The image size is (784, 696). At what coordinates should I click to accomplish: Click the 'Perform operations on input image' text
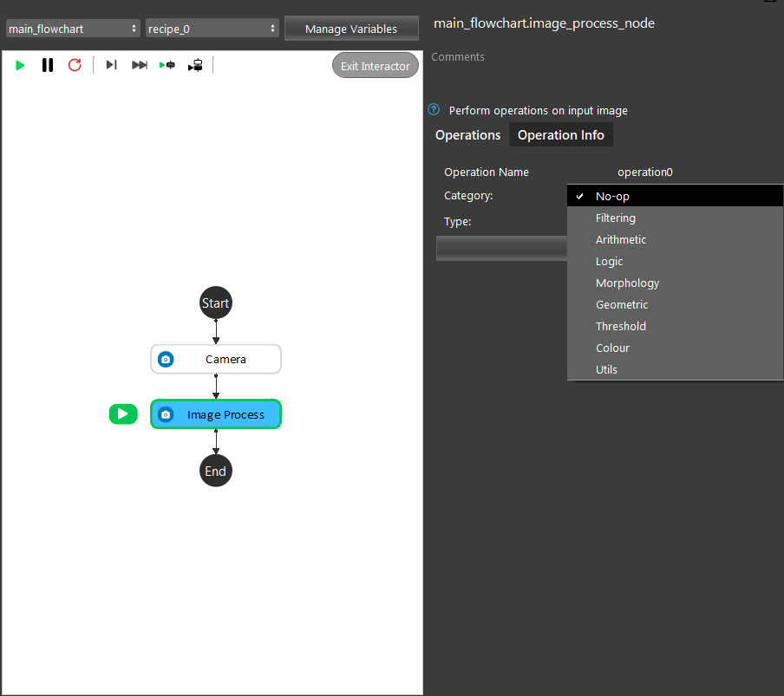point(538,110)
